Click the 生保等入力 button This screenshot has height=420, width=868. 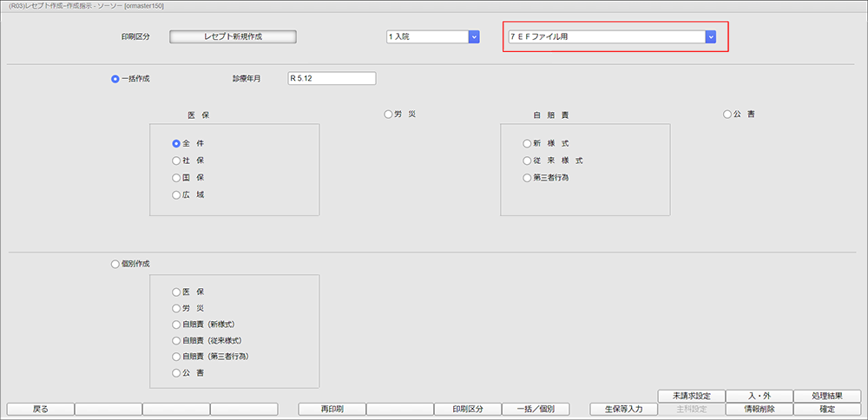point(624,409)
